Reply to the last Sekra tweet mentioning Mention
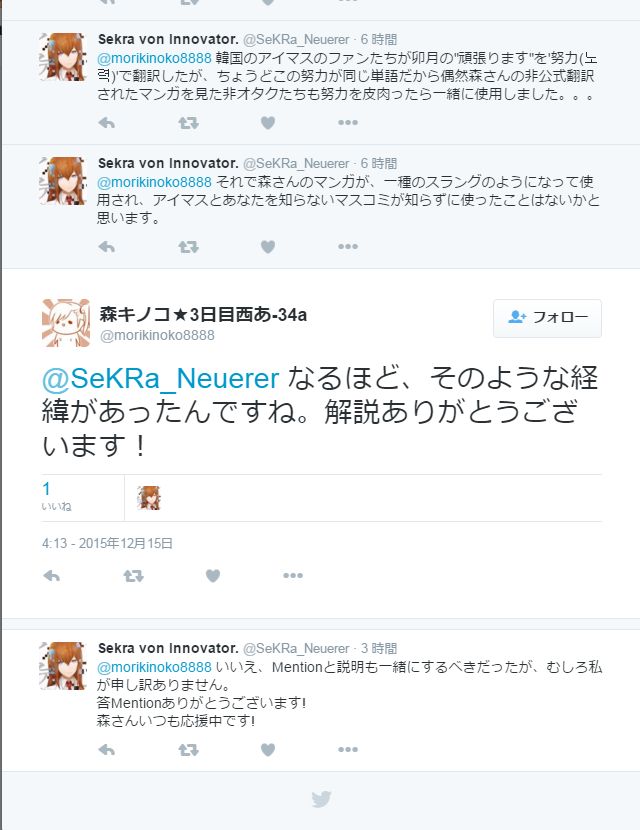 [107, 750]
